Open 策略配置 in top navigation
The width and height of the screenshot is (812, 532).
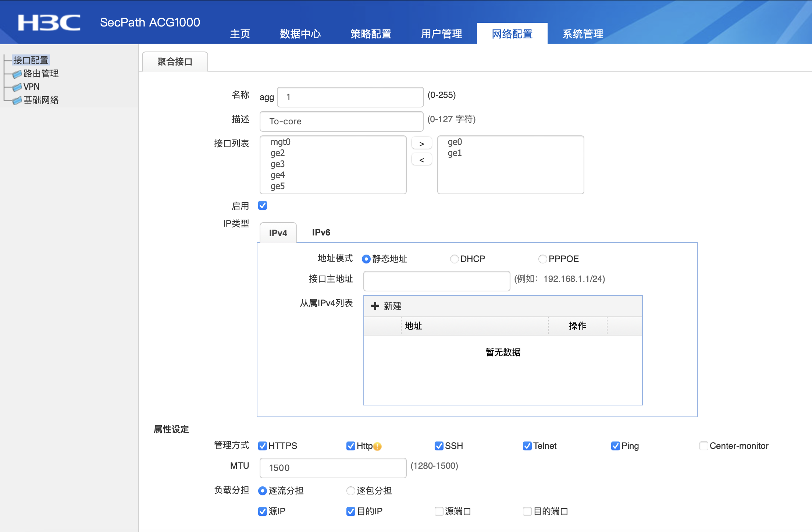371,34
